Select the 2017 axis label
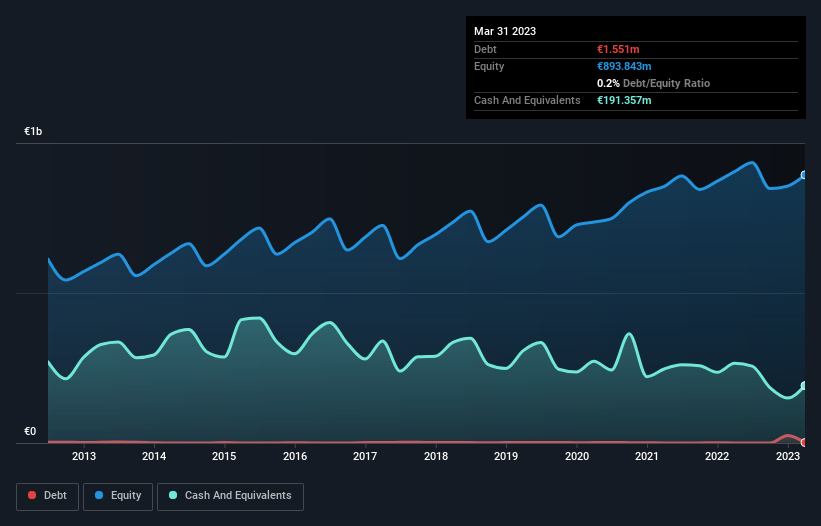The width and height of the screenshot is (821, 526). pyautogui.click(x=365, y=456)
